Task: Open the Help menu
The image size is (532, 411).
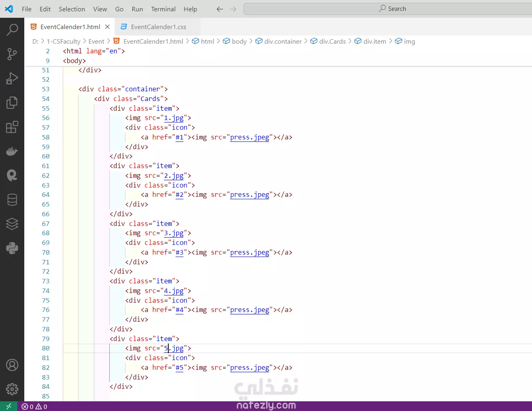Action: (x=190, y=9)
